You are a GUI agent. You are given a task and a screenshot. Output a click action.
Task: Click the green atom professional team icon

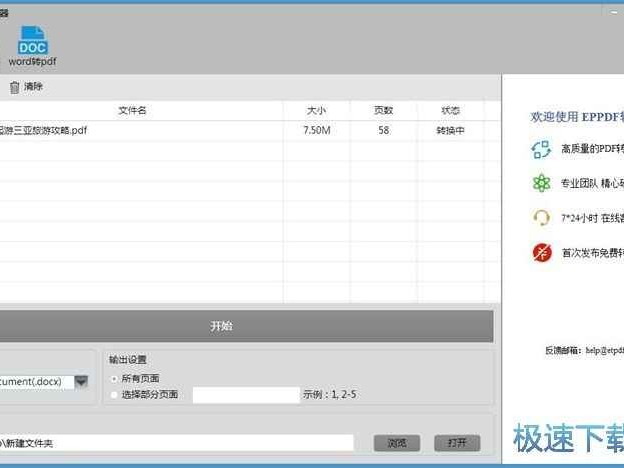tap(541, 183)
